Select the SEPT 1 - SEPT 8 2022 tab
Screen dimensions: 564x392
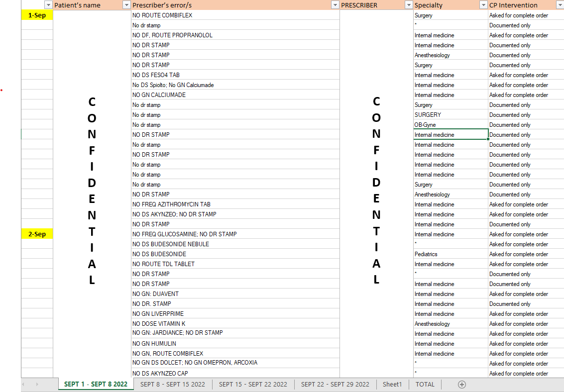click(96, 385)
